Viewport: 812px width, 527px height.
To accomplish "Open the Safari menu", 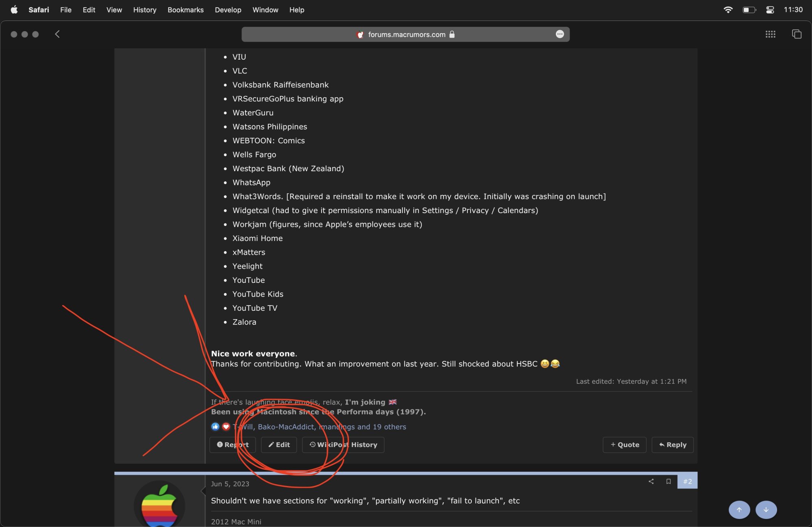I will pyautogui.click(x=39, y=10).
